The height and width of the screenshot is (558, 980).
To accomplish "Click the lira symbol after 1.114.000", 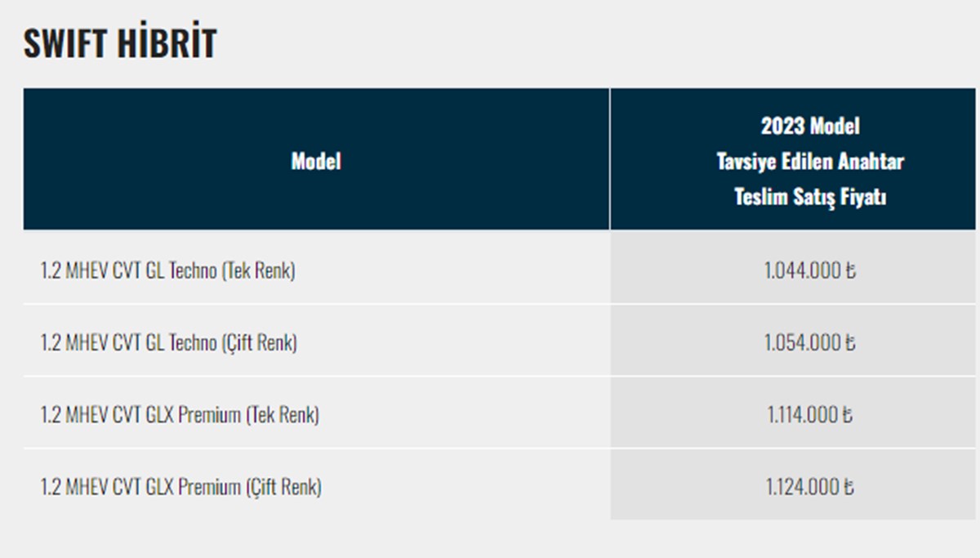I will (x=847, y=415).
